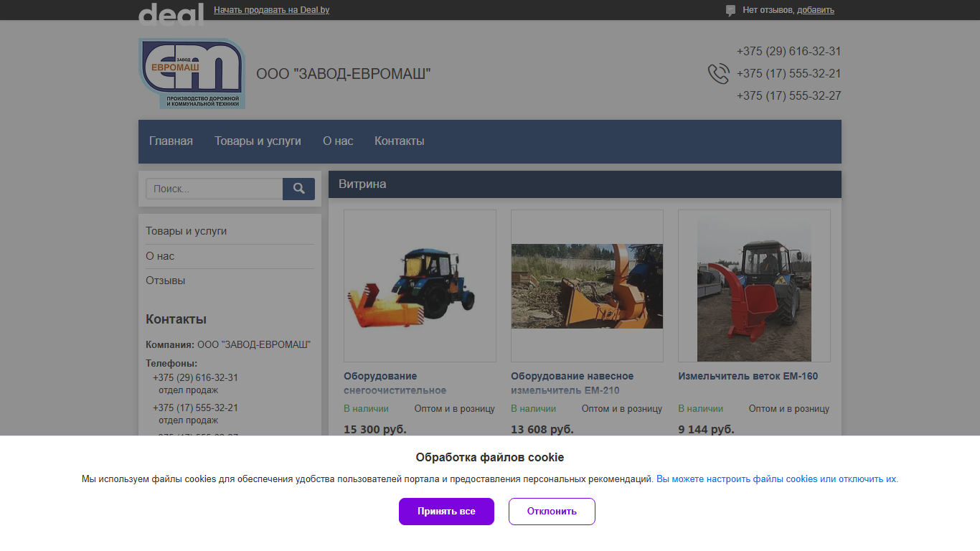This screenshot has width=980, height=551.
Task: Click the 9 144 руб. price
Action: point(707,429)
